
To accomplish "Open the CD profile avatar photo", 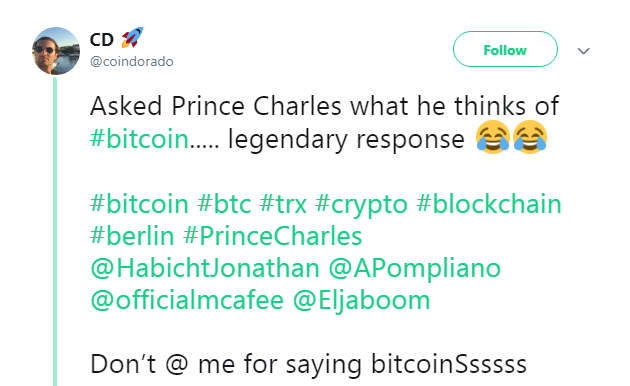I will [56, 51].
